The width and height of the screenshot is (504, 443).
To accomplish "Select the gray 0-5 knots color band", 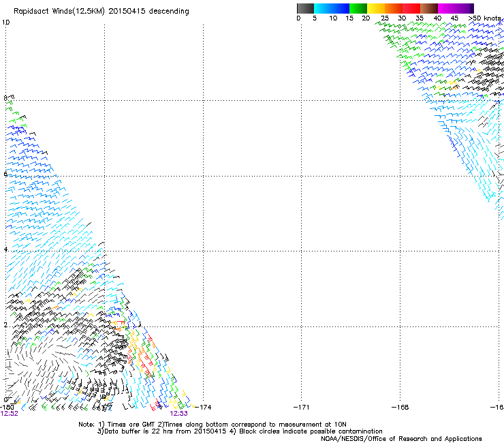I will click(305, 8).
